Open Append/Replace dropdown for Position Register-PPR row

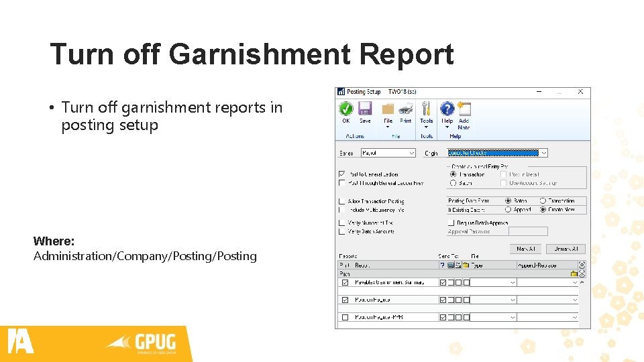tap(575, 317)
